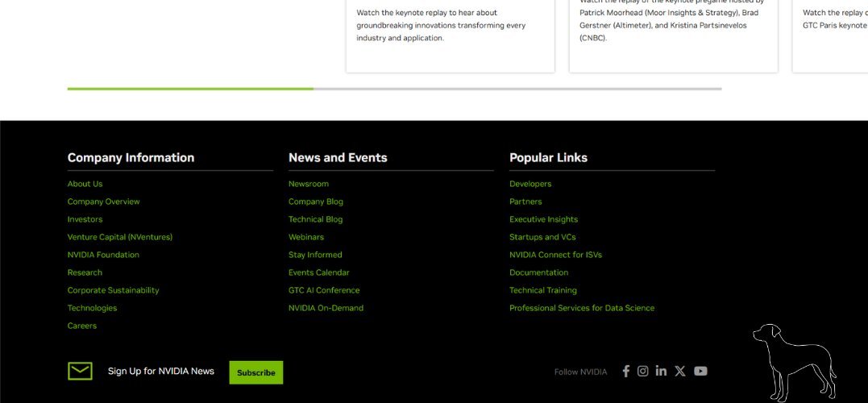Image resolution: width=868 pixels, height=403 pixels.
Task: Open GTC AI Conference link
Action: point(324,290)
